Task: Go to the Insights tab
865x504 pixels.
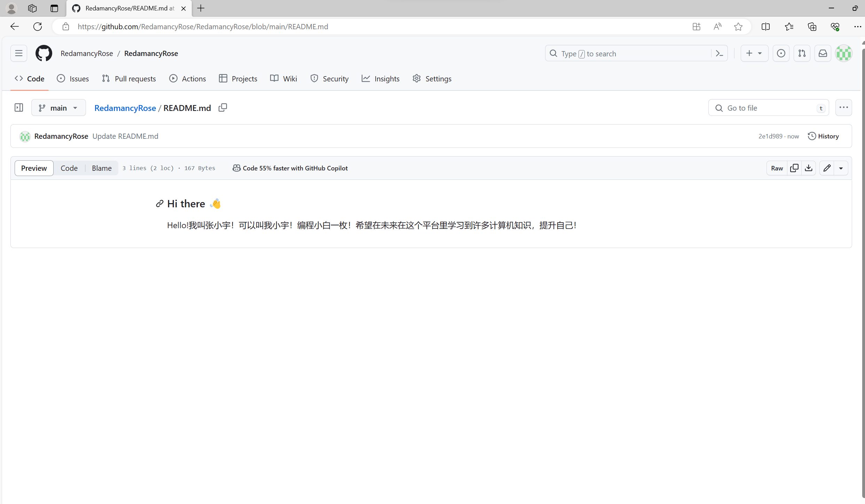Action: tap(380, 79)
